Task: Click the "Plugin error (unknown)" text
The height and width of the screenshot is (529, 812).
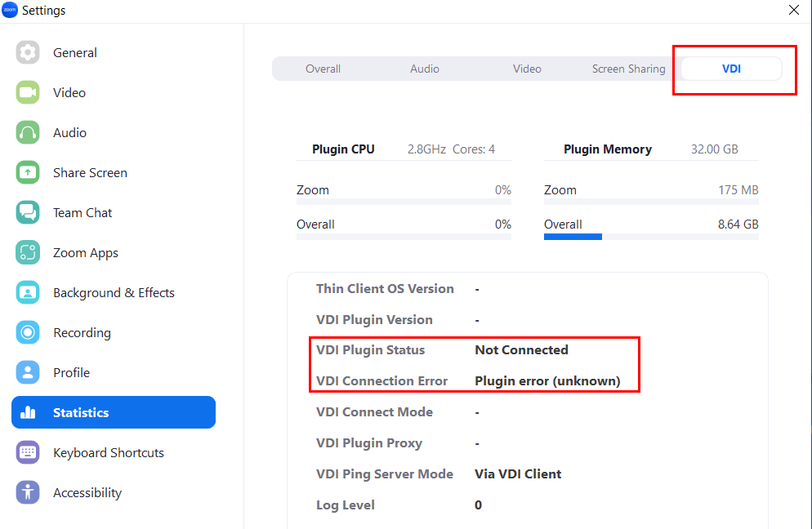Action: 547,381
